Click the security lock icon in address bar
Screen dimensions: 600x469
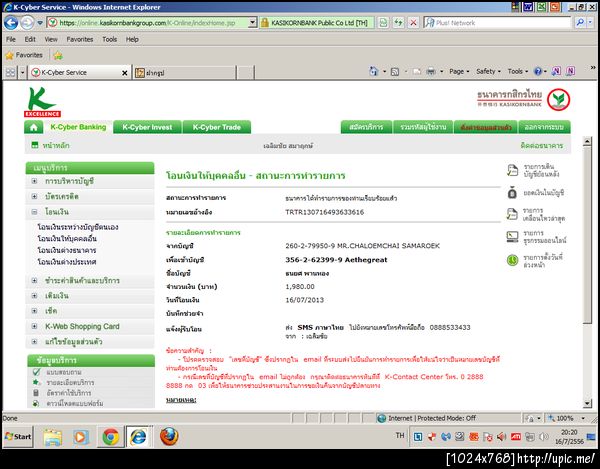pos(264,23)
